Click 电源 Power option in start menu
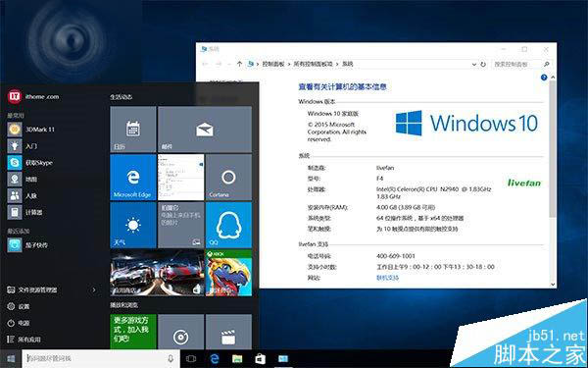Viewport: 588px width, 368px height. (x=19, y=323)
